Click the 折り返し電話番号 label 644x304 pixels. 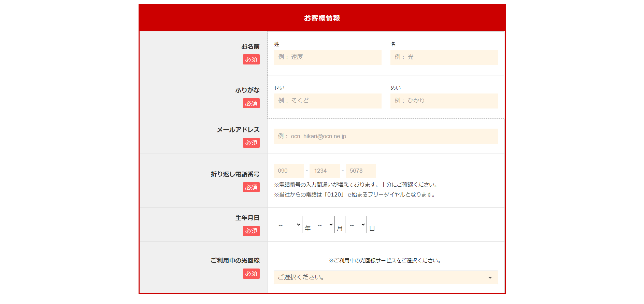tap(235, 174)
